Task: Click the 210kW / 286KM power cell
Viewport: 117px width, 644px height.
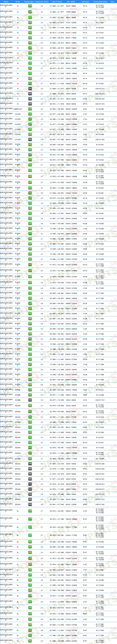Action: 71,385
